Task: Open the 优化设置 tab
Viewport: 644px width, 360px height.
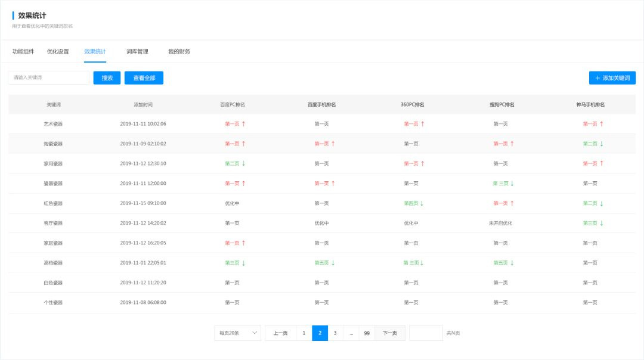Action: tap(58, 52)
